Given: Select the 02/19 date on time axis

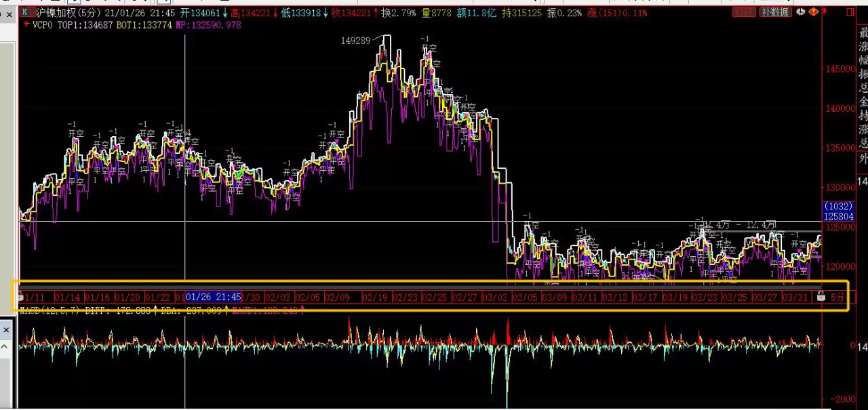Looking at the screenshot, I should click(x=375, y=297).
